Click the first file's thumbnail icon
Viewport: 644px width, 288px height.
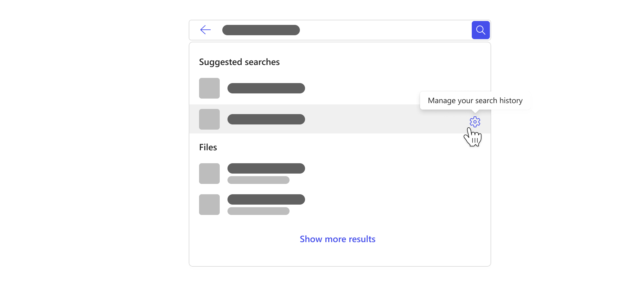coord(209,174)
